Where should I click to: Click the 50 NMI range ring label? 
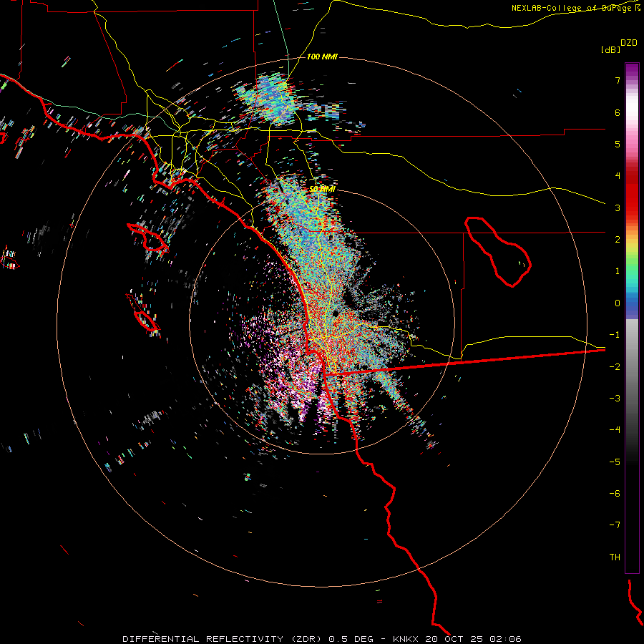322,189
